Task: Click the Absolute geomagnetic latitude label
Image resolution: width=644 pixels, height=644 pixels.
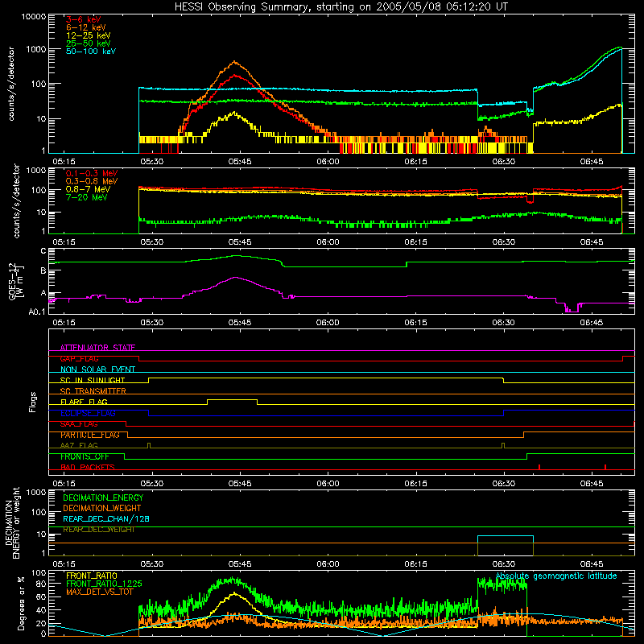Action: (x=556, y=576)
